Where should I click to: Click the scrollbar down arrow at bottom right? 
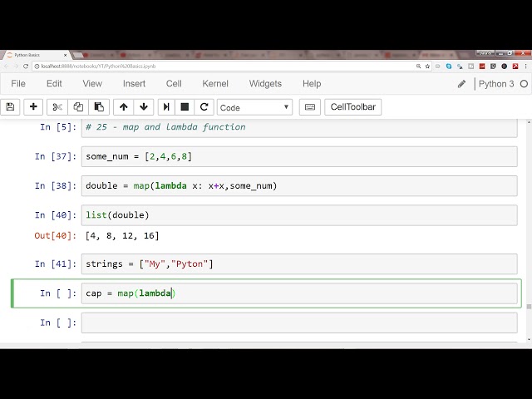click(529, 339)
